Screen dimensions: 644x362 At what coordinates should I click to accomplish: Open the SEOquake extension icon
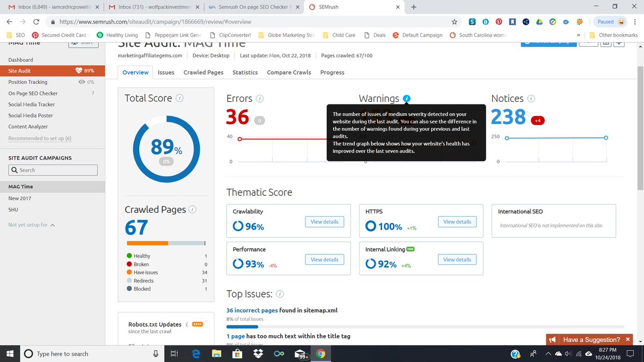(579, 22)
